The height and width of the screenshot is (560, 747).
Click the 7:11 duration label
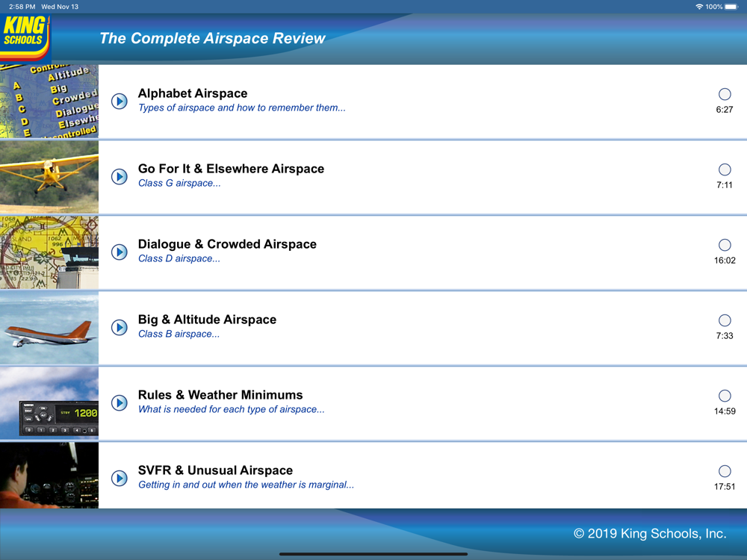pyautogui.click(x=725, y=184)
